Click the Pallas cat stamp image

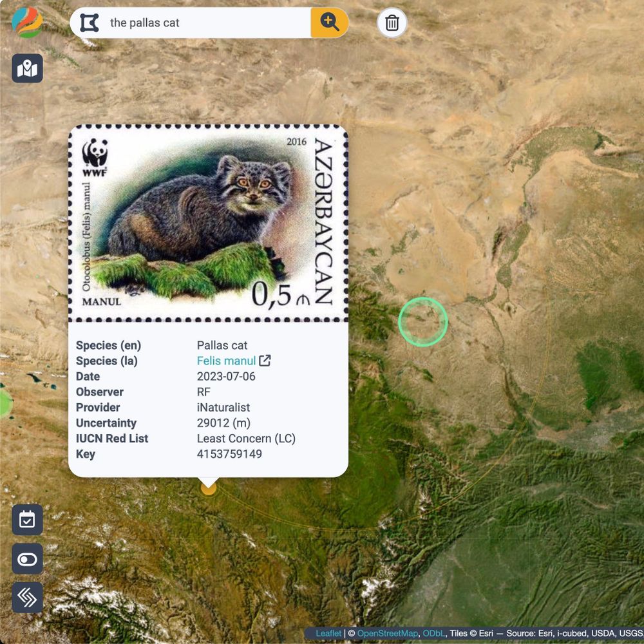(x=208, y=223)
